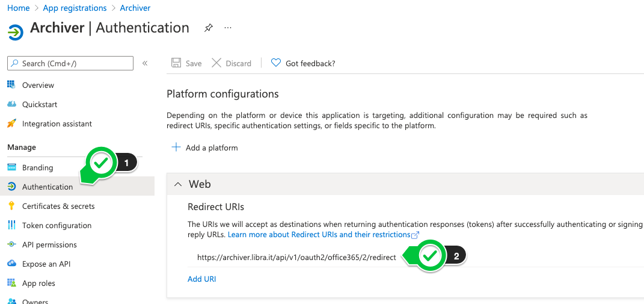The width and height of the screenshot is (644, 304).
Task: Click the Manage section label
Action: [22, 147]
